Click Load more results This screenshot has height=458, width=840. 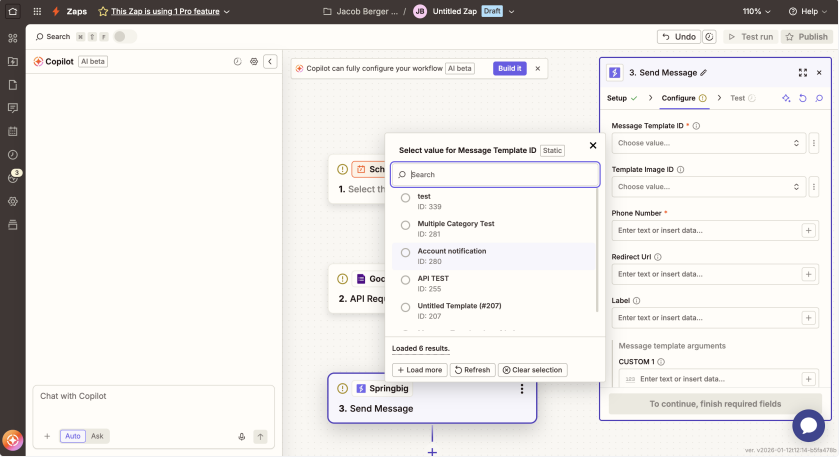[419, 370]
